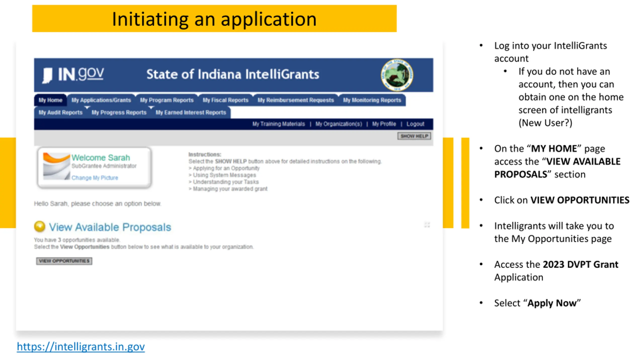Click the State of Indiana seal
644x362 pixels.
(x=397, y=75)
